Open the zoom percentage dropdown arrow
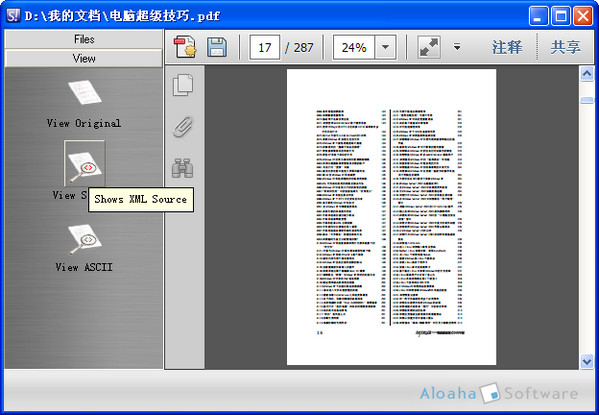Screen dimensions: 599x415 pos(385,47)
